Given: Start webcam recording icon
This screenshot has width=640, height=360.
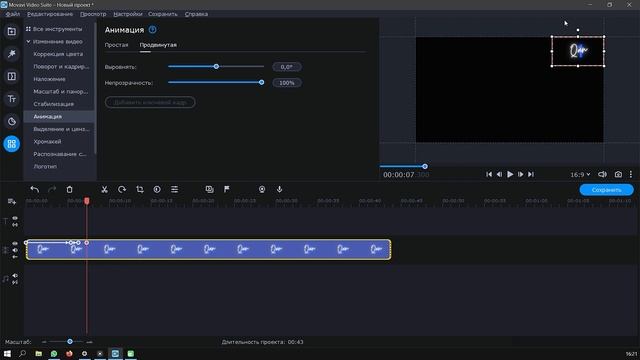Looking at the screenshot, I should (x=262, y=189).
